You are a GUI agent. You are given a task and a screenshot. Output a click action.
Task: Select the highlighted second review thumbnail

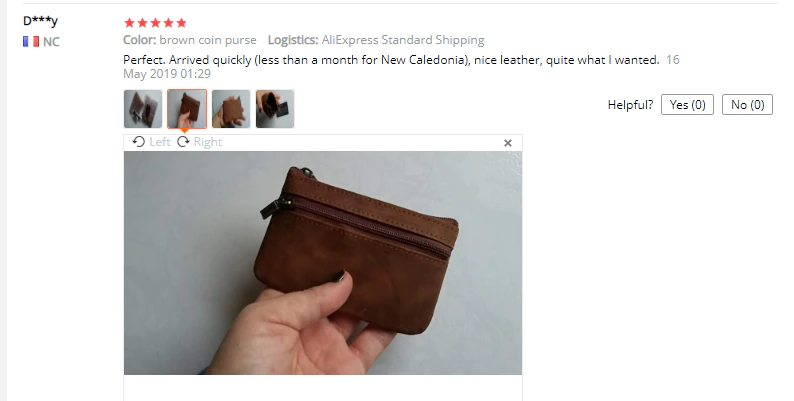tap(187, 109)
